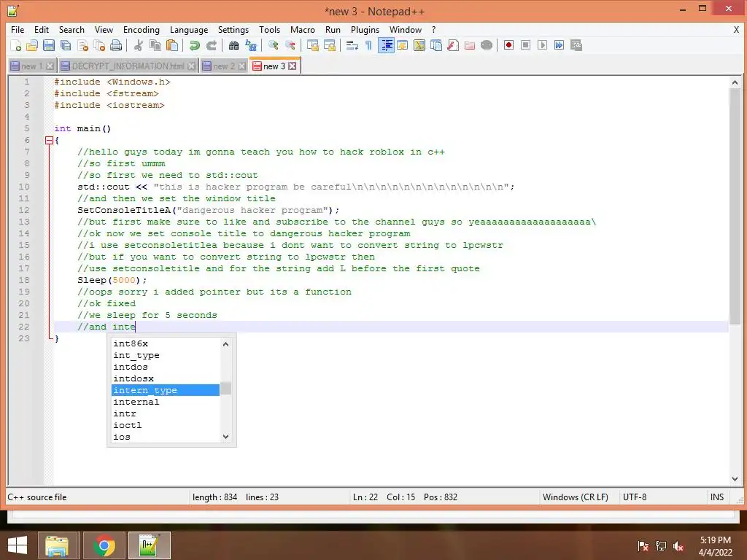Zoom out using the magnifier minus icon
This screenshot has height=560, width=747.
290,45
